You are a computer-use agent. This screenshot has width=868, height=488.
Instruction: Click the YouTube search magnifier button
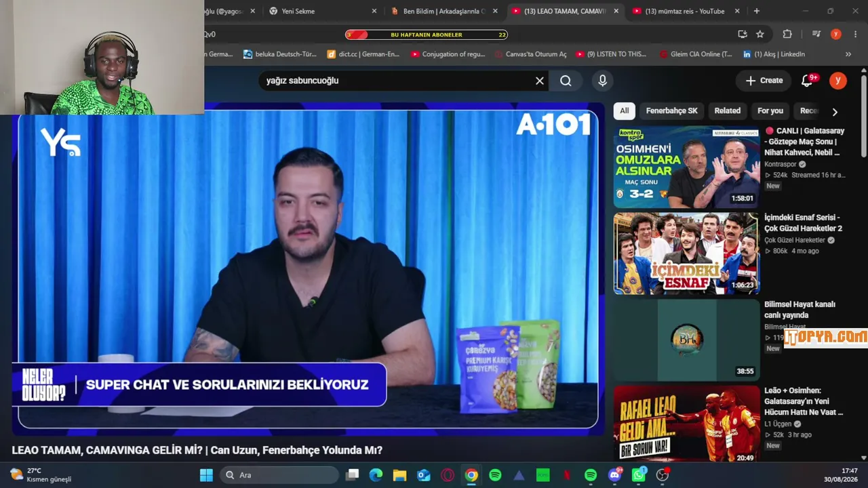(566, 81)
